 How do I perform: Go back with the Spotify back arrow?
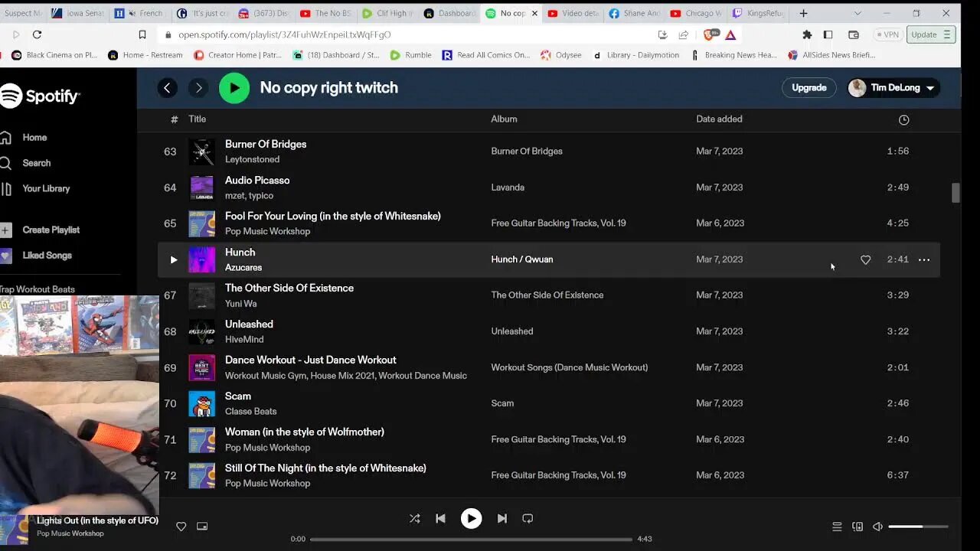coord(167,88)
